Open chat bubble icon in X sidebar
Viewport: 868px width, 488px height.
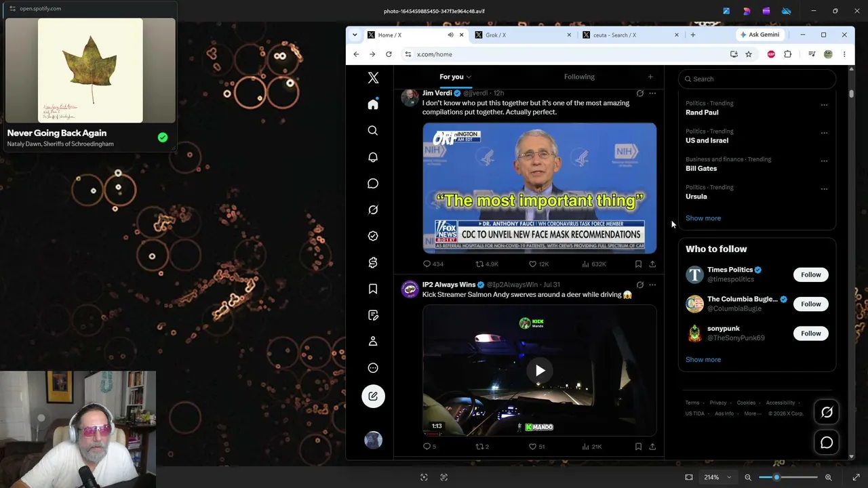coord(373,183)
